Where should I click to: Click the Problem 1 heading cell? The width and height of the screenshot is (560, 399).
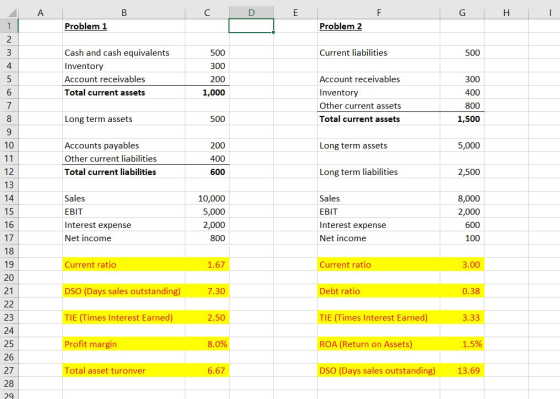(x=124, y=26)
